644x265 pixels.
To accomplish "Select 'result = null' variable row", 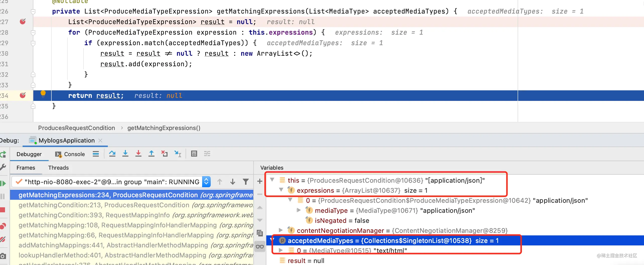I will [455, 260].
